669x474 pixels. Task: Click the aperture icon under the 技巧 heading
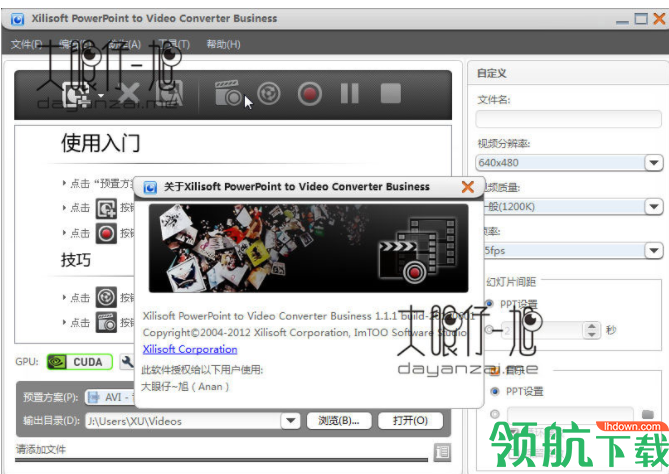point(106,297)
